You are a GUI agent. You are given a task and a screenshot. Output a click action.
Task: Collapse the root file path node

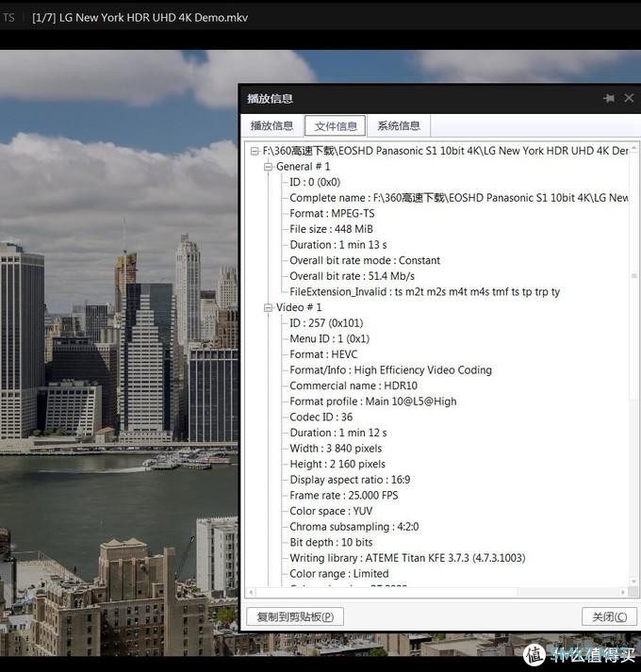click(x=255, y=152)
